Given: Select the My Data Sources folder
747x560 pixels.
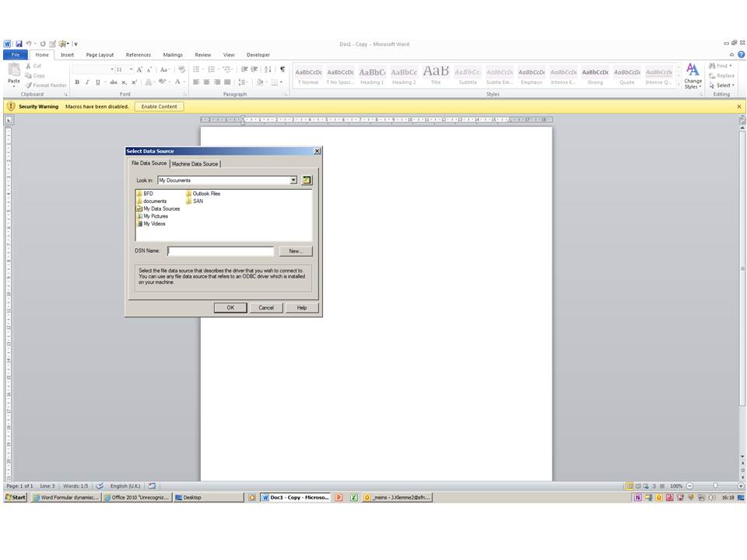Looking at the screenshot, I should (158, 208).
